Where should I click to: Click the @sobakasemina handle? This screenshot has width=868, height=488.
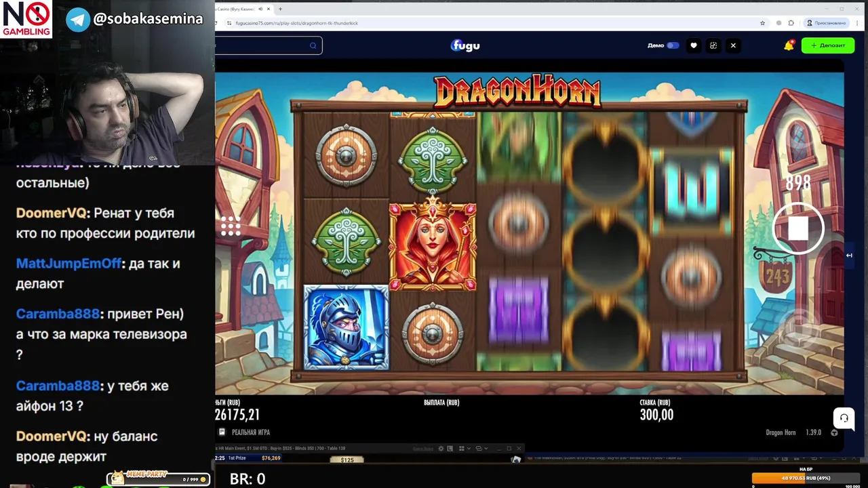[x=148, y=19]
